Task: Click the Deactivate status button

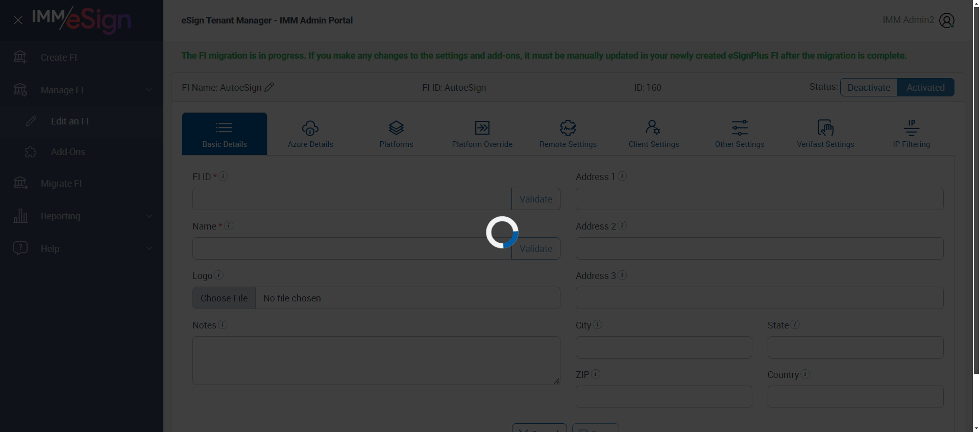Action: (x=869, y=87)
